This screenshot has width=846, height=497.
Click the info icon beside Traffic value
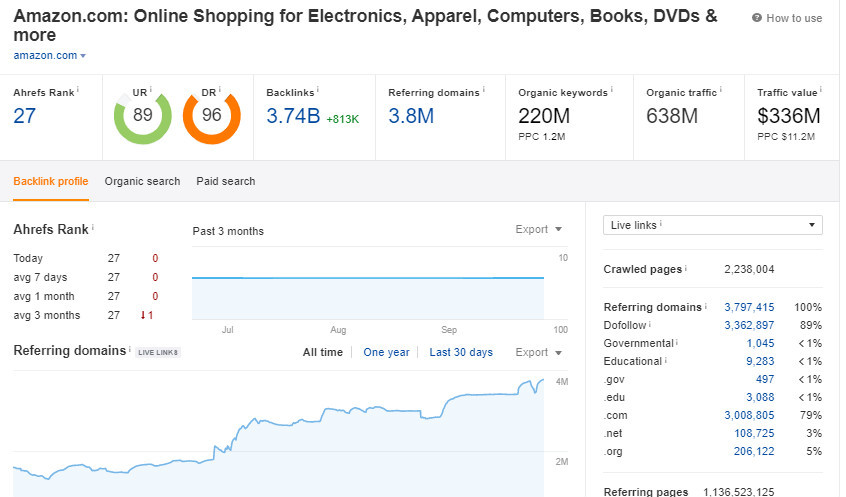pyautogui.click(x=821, y=89)
